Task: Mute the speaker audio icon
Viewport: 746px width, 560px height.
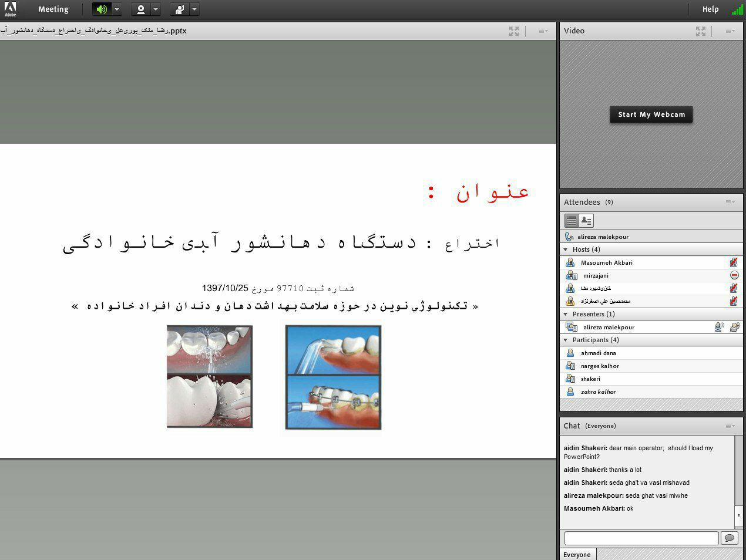Action: pyautogui.click(x=102, y=9)
